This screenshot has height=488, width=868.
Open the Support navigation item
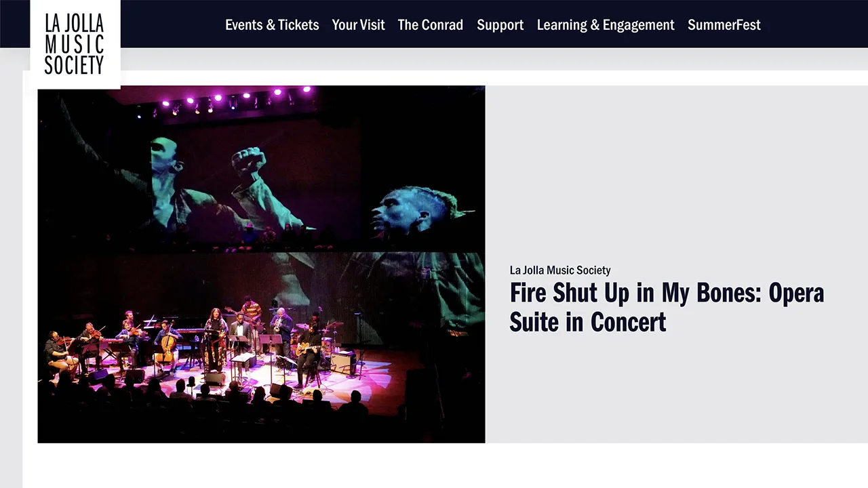pyautogui.click(x=500, y=25)
